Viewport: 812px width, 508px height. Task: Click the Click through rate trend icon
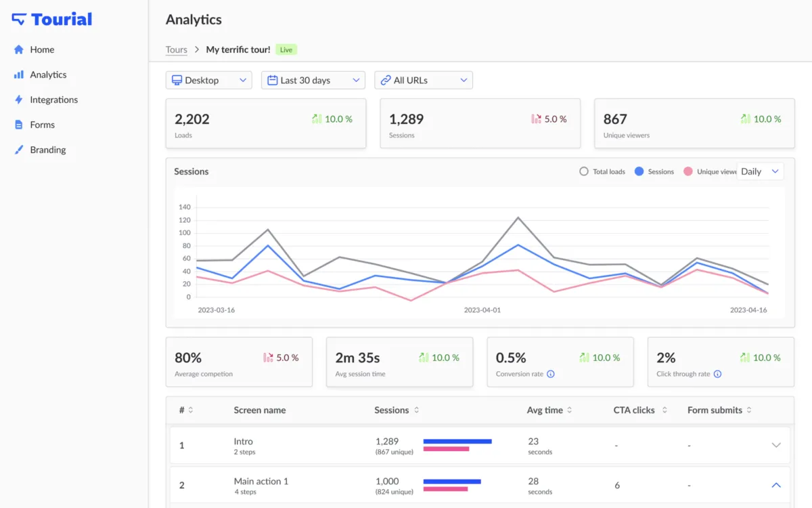[746, 357]
